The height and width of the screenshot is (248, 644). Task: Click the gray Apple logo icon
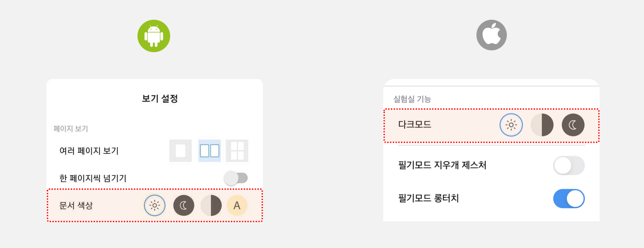(491, 35)
